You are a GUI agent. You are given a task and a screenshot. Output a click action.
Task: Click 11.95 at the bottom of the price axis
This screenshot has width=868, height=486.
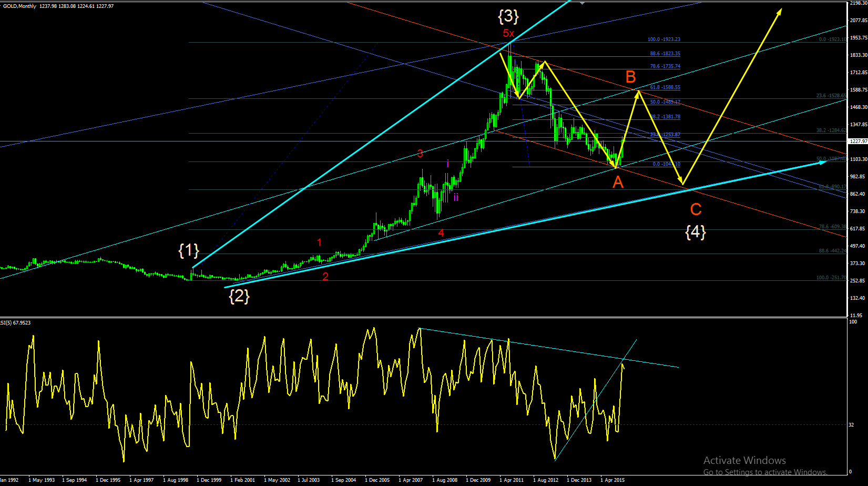click(x=856, y=316)
